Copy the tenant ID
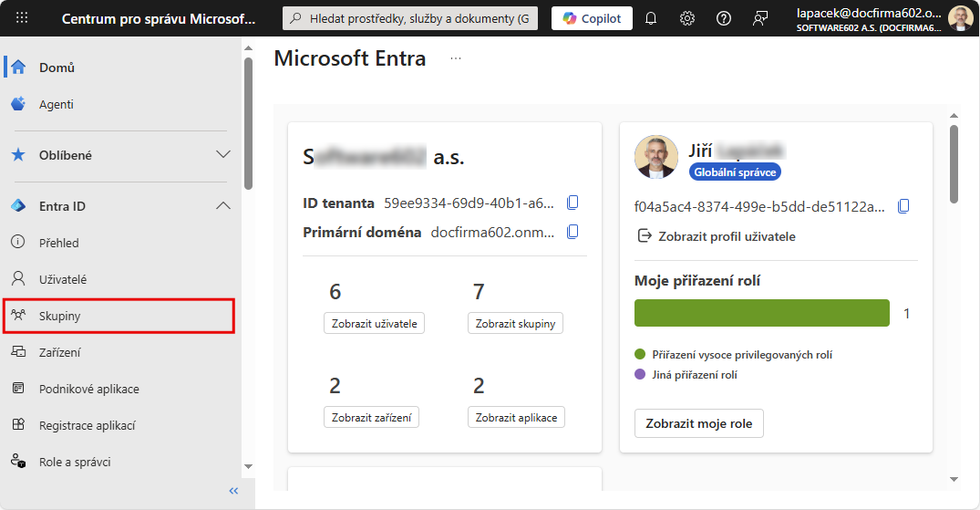Screen dimensions: 980x510 pos(573,203)
